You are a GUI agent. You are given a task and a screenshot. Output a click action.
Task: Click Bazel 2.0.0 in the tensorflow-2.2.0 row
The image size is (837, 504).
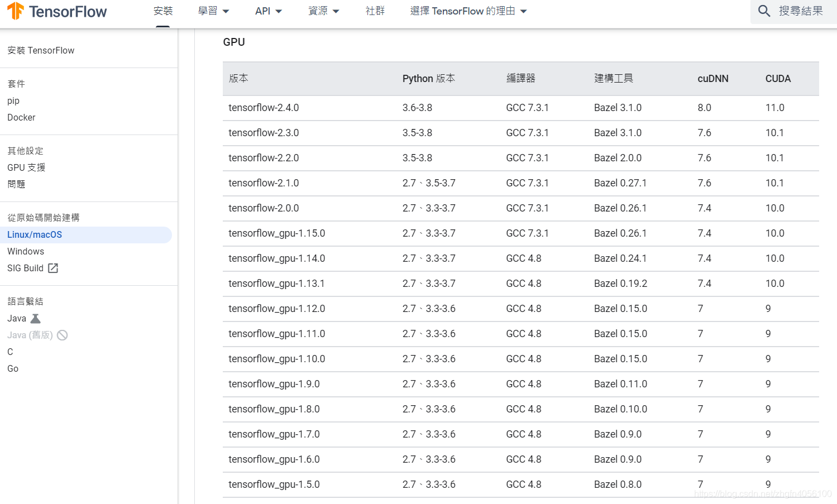tap(618, 158)
